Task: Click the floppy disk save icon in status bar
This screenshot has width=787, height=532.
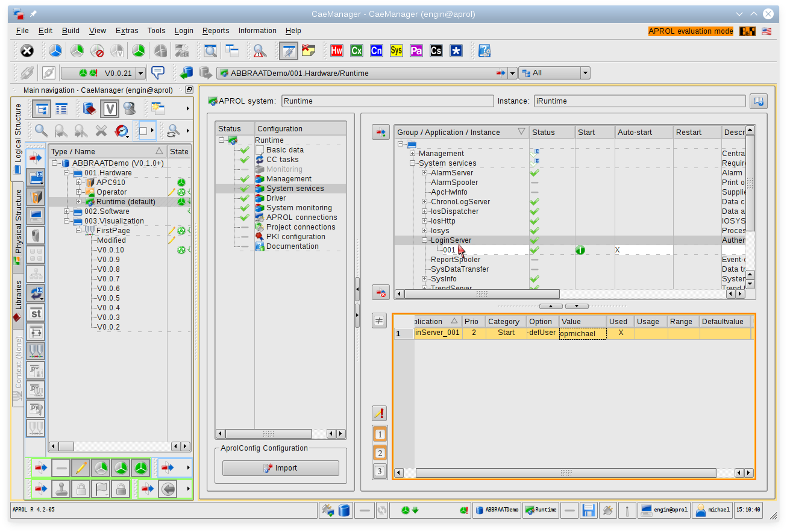Action: 588,510
